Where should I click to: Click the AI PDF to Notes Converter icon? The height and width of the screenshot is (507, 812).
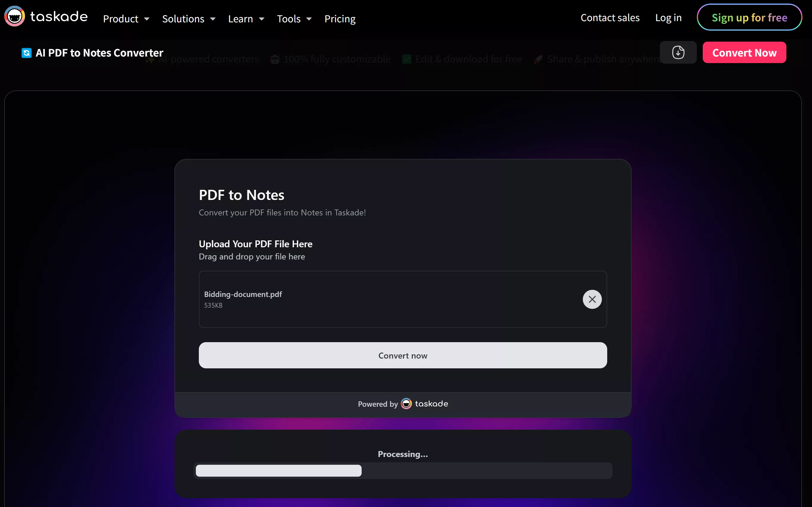[26, 53]
